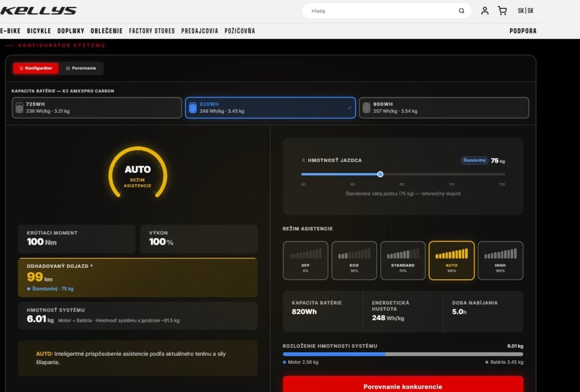
Task: Click the rider weight slider track near 115
Action: coord(451,174)
